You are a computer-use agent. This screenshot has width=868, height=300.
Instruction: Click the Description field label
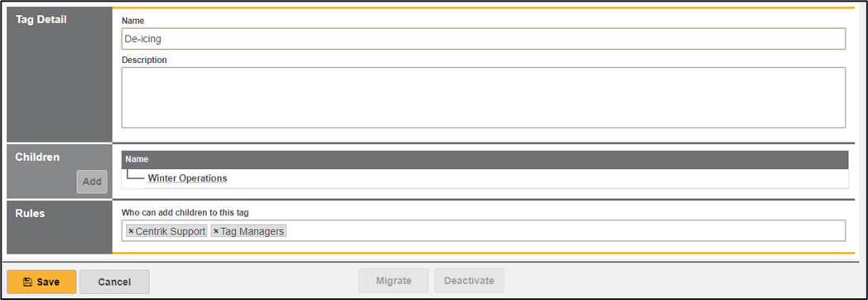pyautogui.click(x=144, y=60)
